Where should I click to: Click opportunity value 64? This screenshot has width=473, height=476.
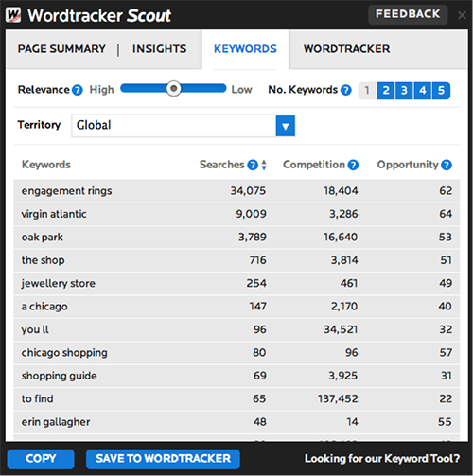click(x=446, y=214)
